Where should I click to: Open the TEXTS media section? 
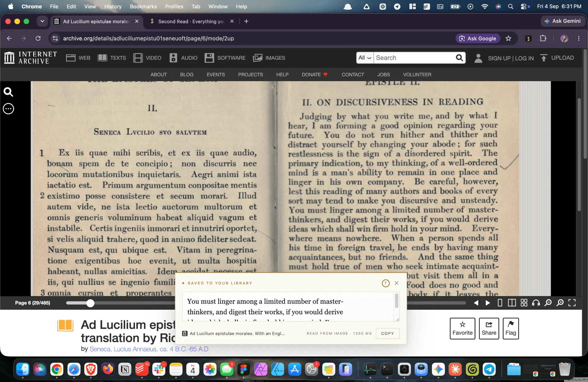pyautogui.click(x=112, y=58)
